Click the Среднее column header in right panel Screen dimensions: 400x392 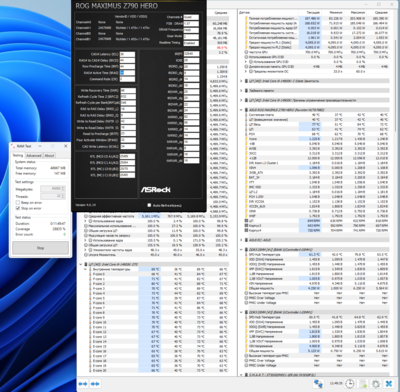pos(378,12)
